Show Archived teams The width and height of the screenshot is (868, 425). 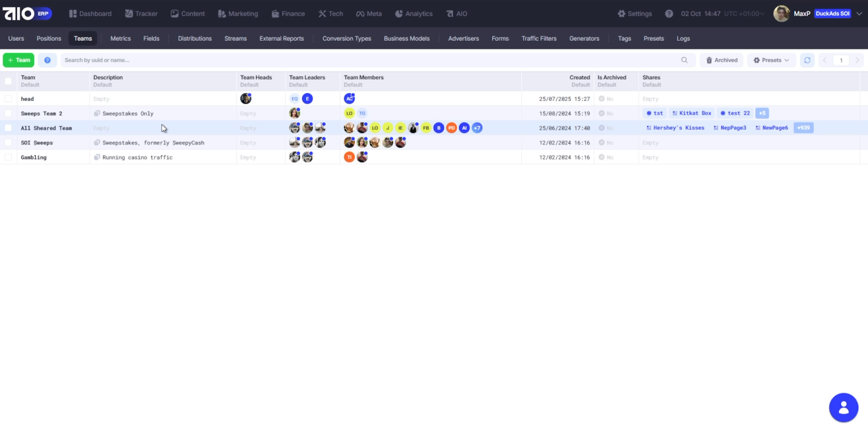pos(722,60)
